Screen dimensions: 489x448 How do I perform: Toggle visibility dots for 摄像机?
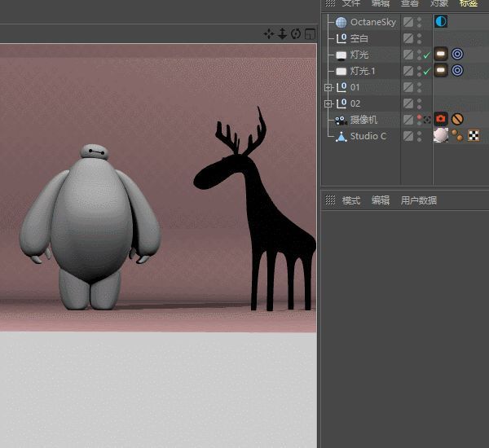(419, 120)
